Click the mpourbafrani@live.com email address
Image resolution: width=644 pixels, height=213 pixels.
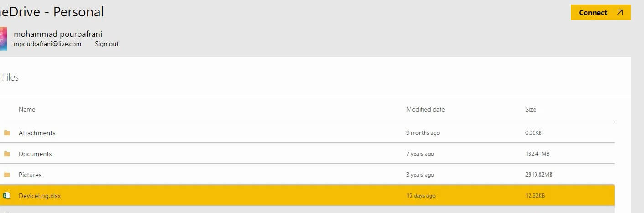pos(47,44)
